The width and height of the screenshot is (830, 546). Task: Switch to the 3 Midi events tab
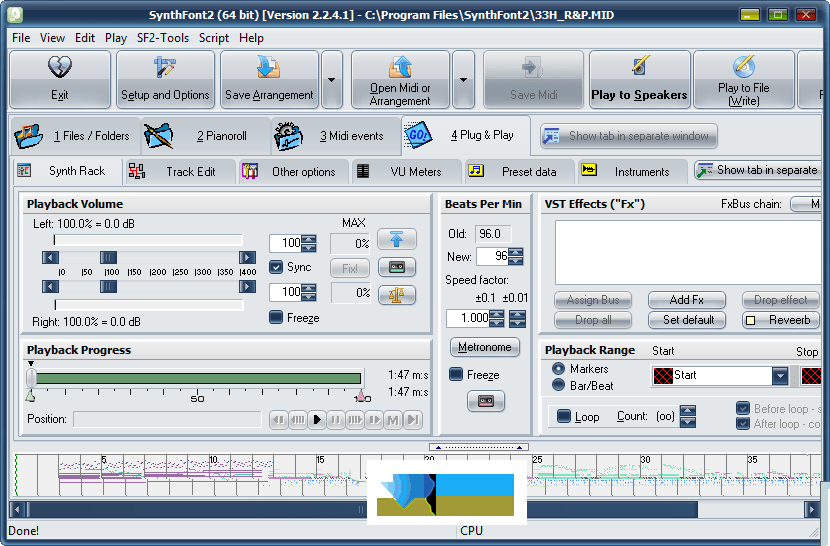click(x=337, y=136)
